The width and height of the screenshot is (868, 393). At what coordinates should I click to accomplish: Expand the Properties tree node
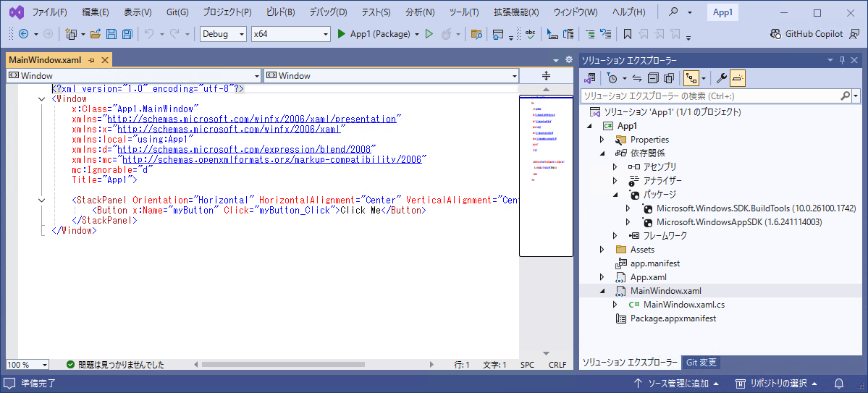pyautogui.click(x=602, y=140)
